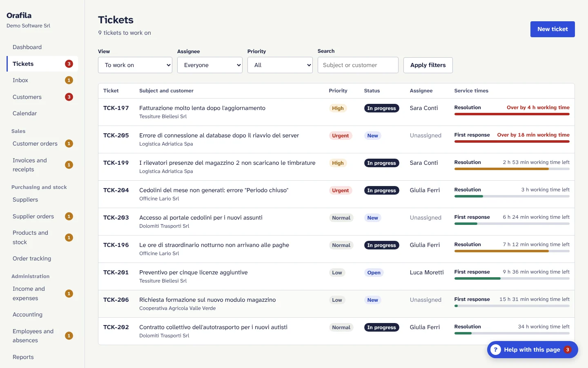This screenshot has width=588, height=368.
Task: Create a New ticket
Action: pos(552,29)
